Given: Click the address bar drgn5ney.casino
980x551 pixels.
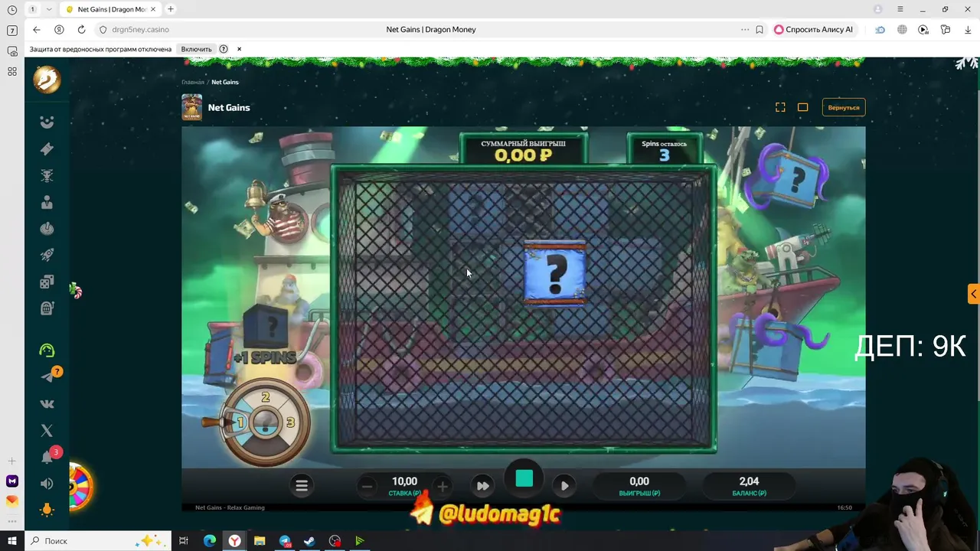Looking at the screenshot, I should (x=141, y=29).
